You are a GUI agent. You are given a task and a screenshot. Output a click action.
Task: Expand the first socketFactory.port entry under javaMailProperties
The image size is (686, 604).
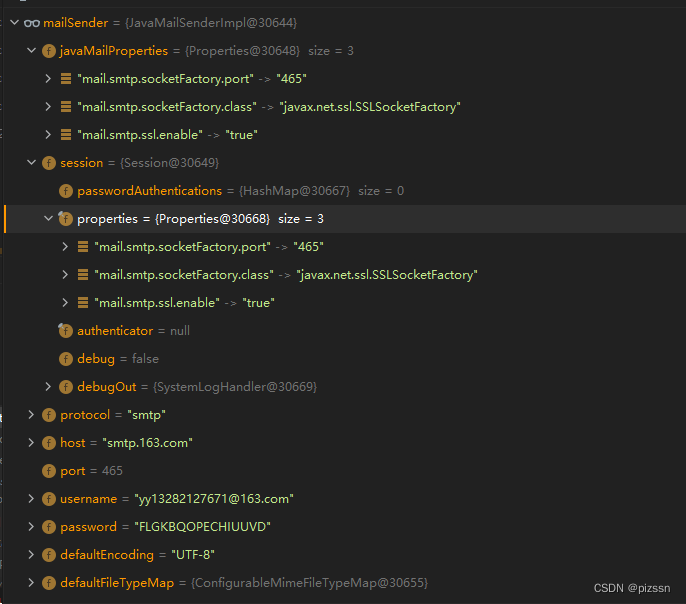48,79
